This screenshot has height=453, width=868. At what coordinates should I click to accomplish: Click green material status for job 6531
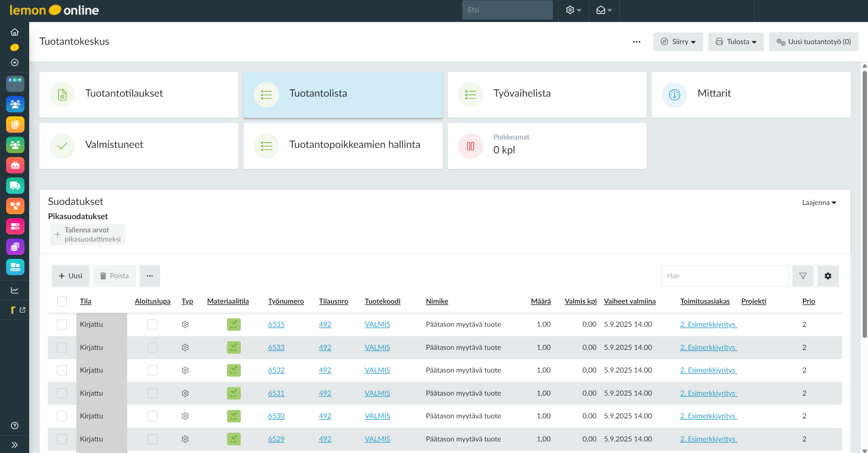233,393
